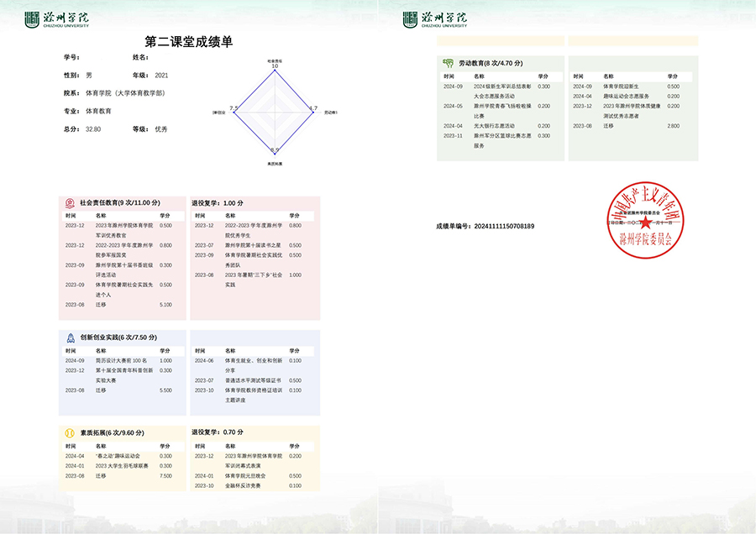The height and width of the screenshot is (534, 756).
Task: Click the entry 2023年滁州学院体育学院军训闭幕式表演
Action: tap(254, 461)
